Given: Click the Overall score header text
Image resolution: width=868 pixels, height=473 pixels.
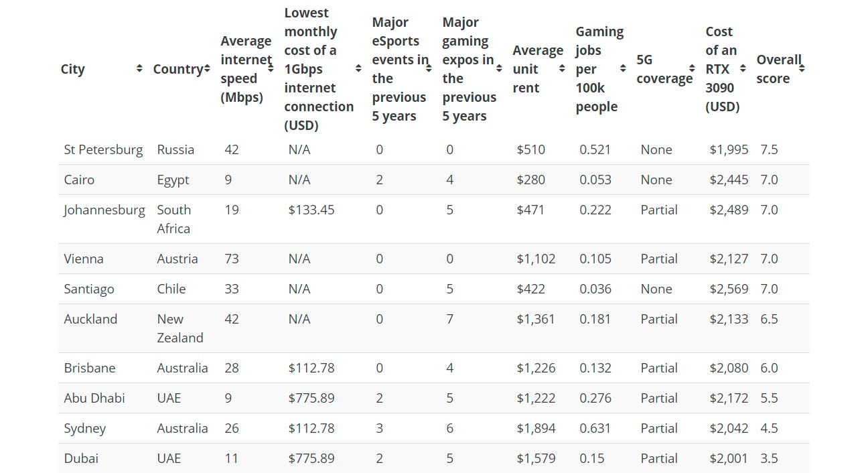Looking at the screenshot, I should pos(779,69).
